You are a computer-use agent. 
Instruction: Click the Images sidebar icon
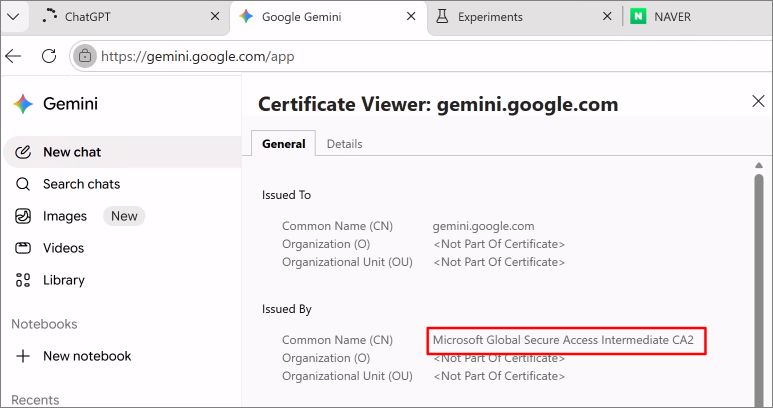click(x=23, y=216)
